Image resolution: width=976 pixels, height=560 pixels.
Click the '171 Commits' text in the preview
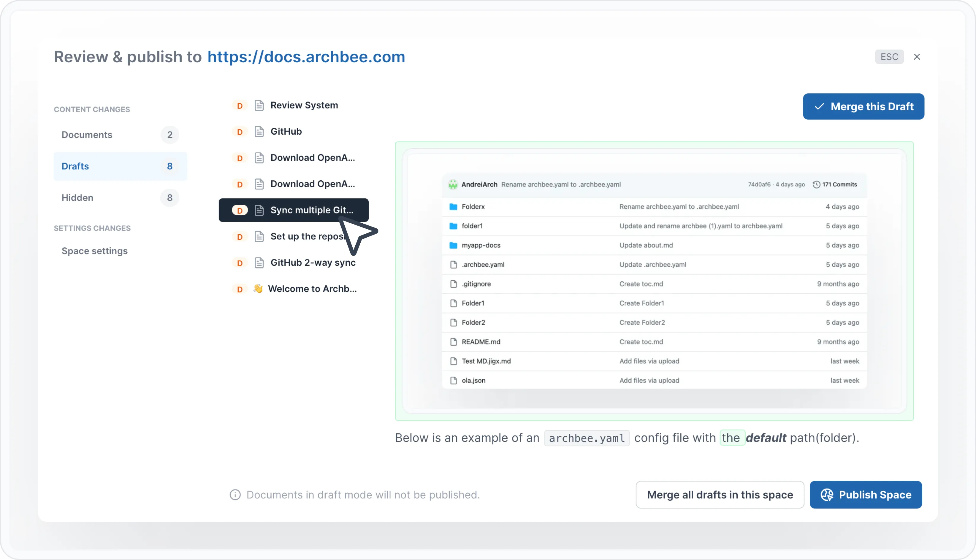(x=839, y=184)
